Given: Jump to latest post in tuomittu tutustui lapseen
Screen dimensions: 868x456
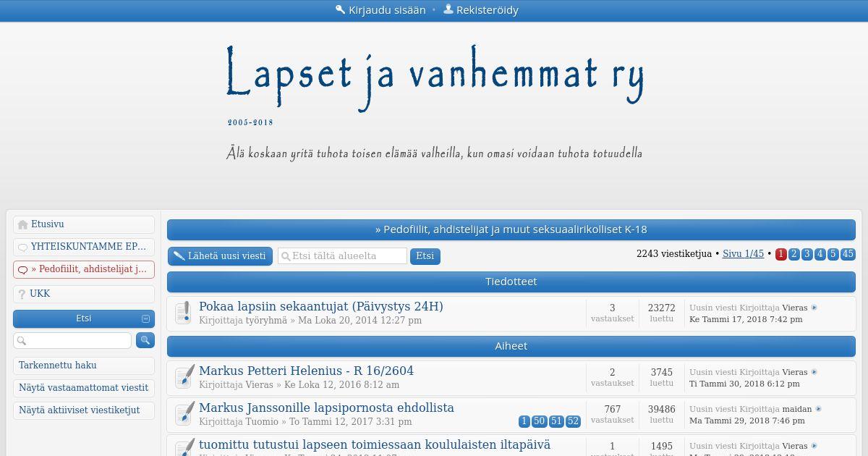Looking at the screenshot, I should 814,446.
